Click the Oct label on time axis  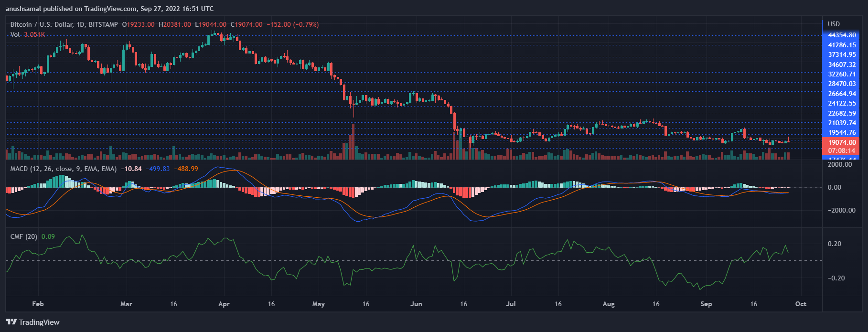click(x=801, y=304)
